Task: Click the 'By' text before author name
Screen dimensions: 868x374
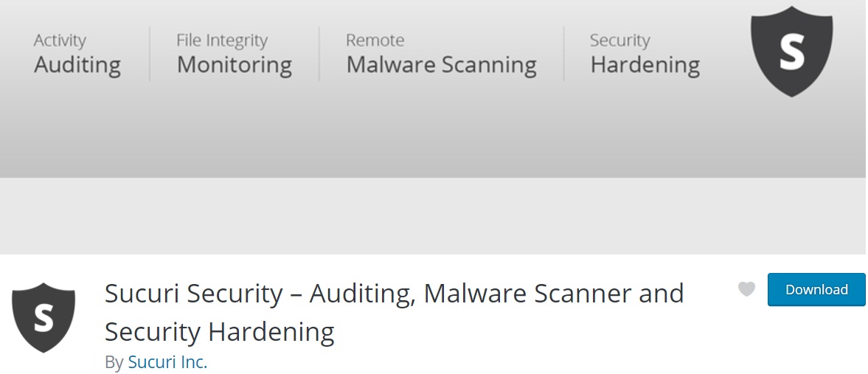Action: click(x=114, y=362)
